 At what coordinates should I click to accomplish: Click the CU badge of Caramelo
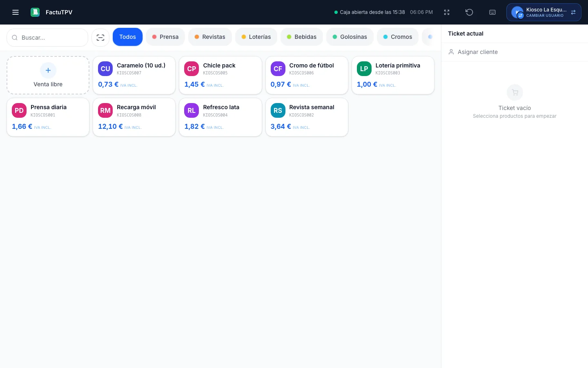coord(105,69)
